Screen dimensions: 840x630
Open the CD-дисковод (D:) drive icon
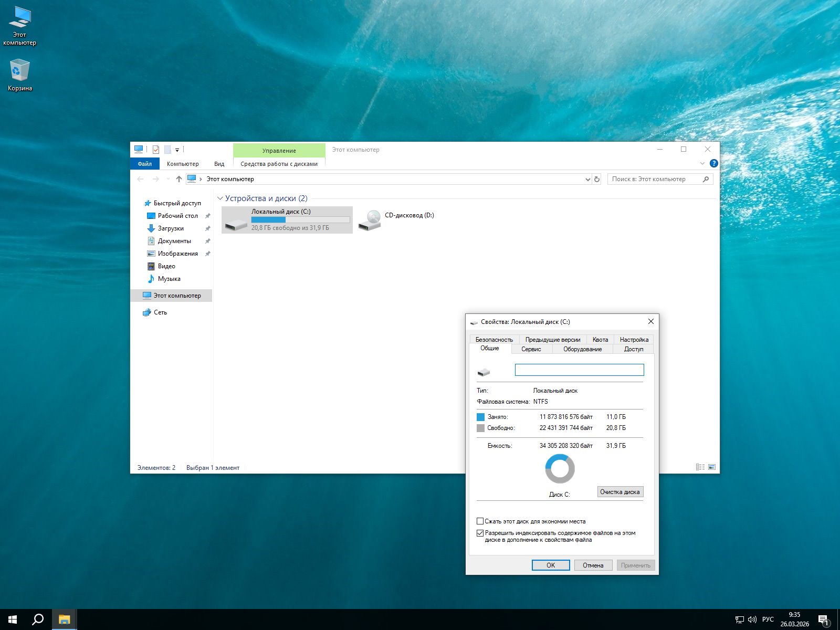pyautogui.click(x=370, y=220)
